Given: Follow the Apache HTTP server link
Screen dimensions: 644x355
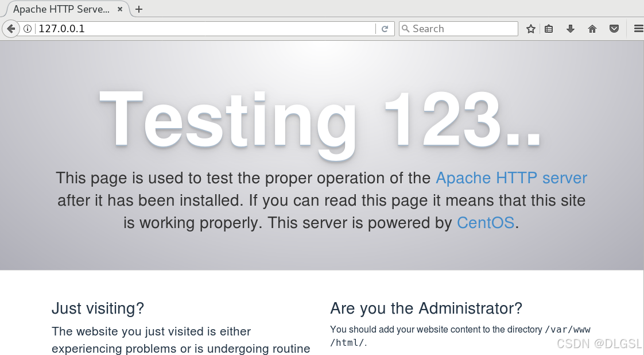Looking at the screenshot, I should pos(511,178).
